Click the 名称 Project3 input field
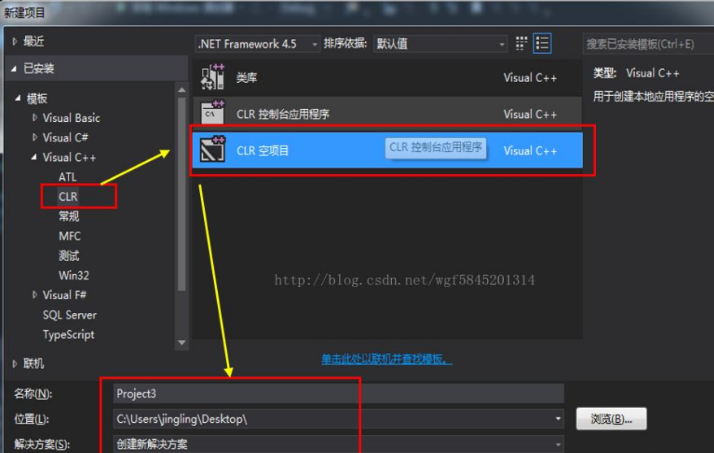 point(338,393)
